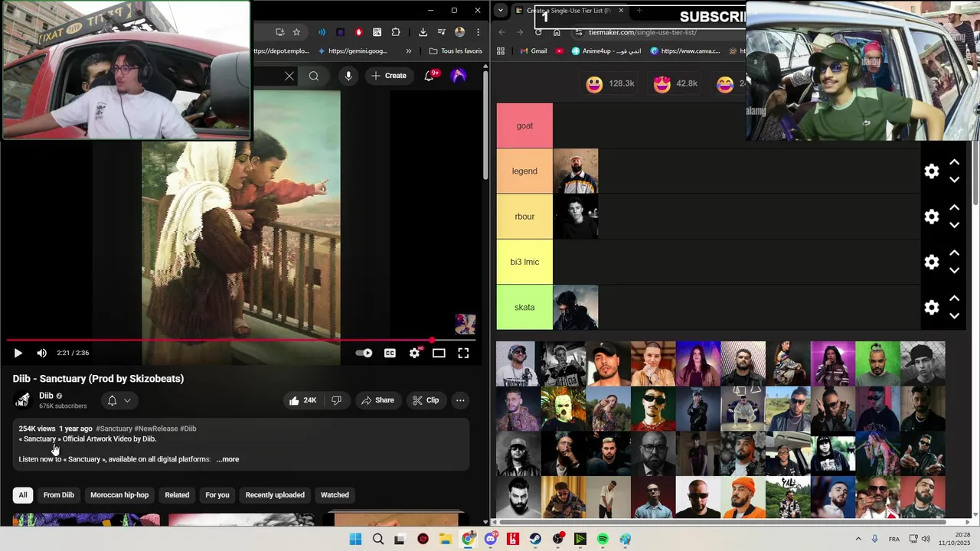Seek on the red video progress bar

[241, 340]
